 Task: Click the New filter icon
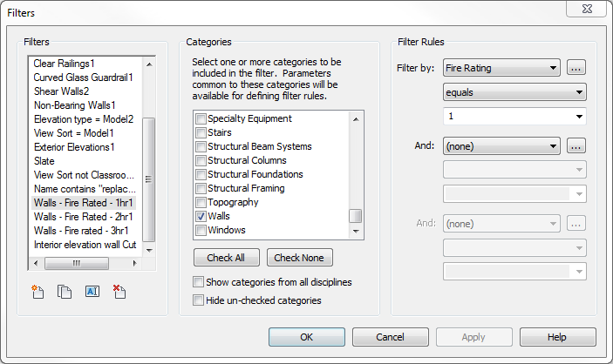coord(37,292)
